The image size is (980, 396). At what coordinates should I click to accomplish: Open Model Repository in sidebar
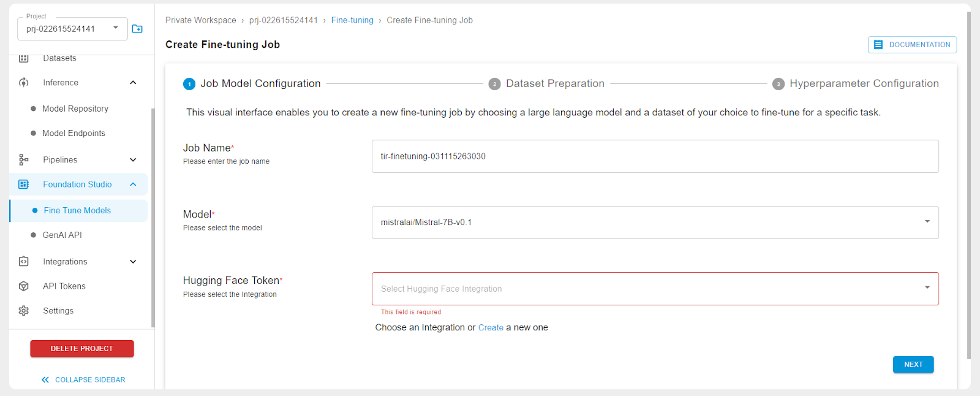point(75,109)
